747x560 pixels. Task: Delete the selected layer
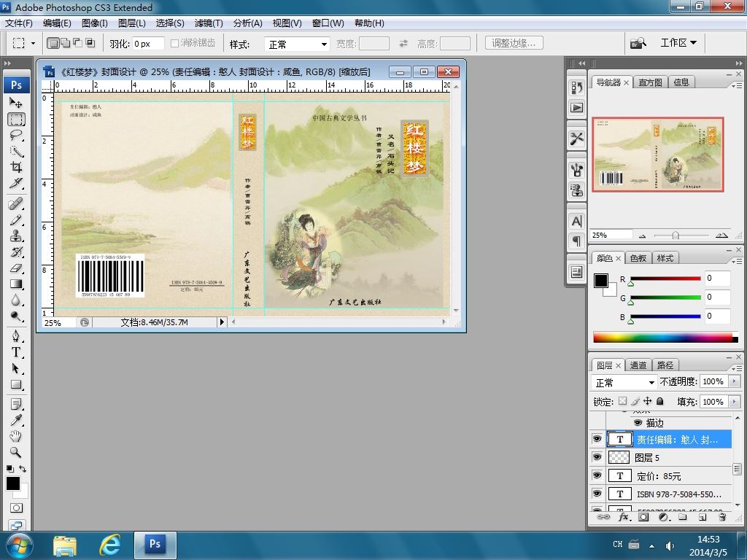tap(722, 517)
